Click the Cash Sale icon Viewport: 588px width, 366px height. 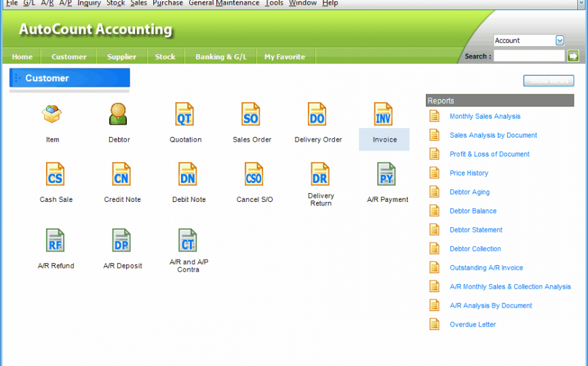tap(56, 175)
